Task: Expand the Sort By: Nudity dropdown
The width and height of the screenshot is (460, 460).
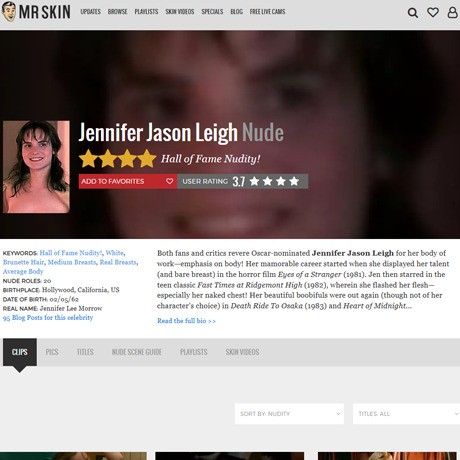Action: [289, 414]
